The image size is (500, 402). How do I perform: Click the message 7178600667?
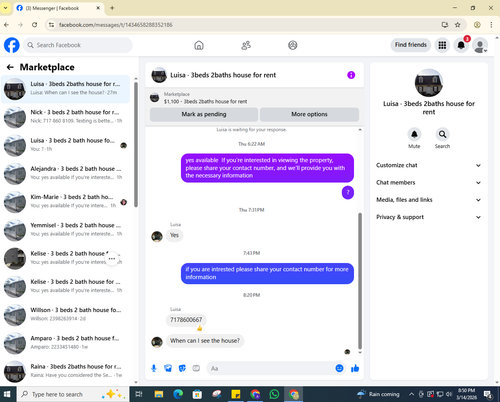[x=186, y=320]
